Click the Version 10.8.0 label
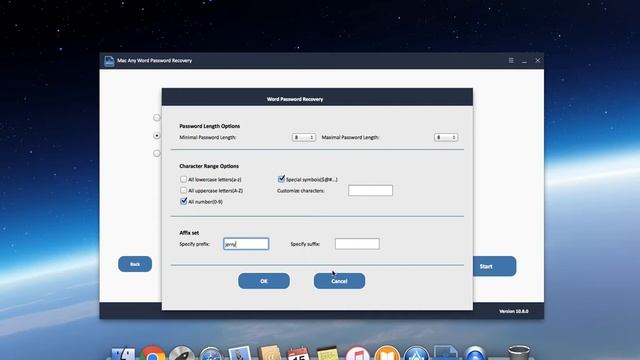Image resolution: width=640 pixels, height=360 pixels. [x=513, y=311]
